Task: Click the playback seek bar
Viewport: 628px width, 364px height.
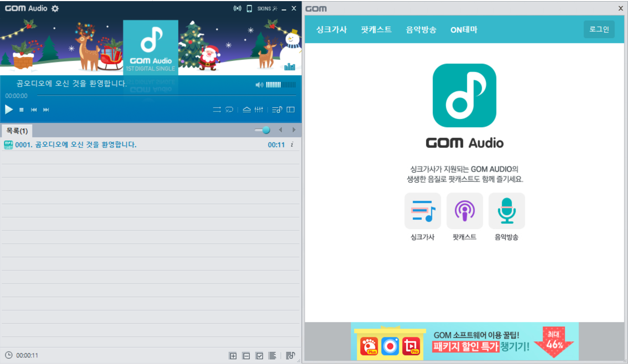Action: click(x=166, y=96)
